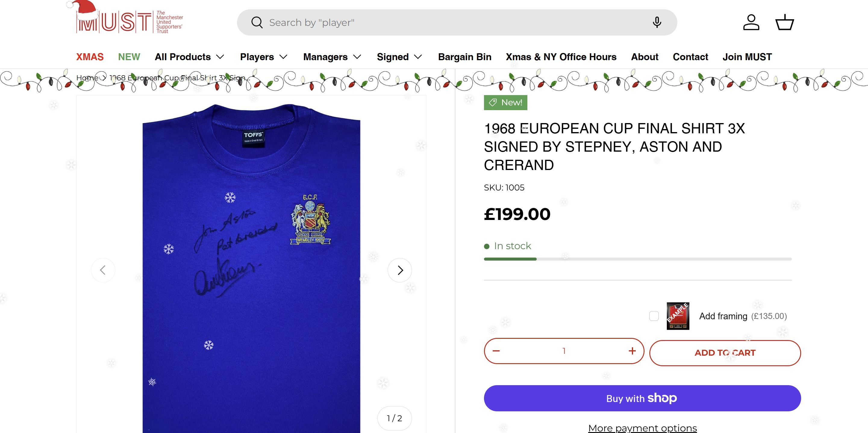Image resolution: width=868 pixels, height=433 pixels.
Task: Click the search magnifier icon
Action: (x=257, y=23)
